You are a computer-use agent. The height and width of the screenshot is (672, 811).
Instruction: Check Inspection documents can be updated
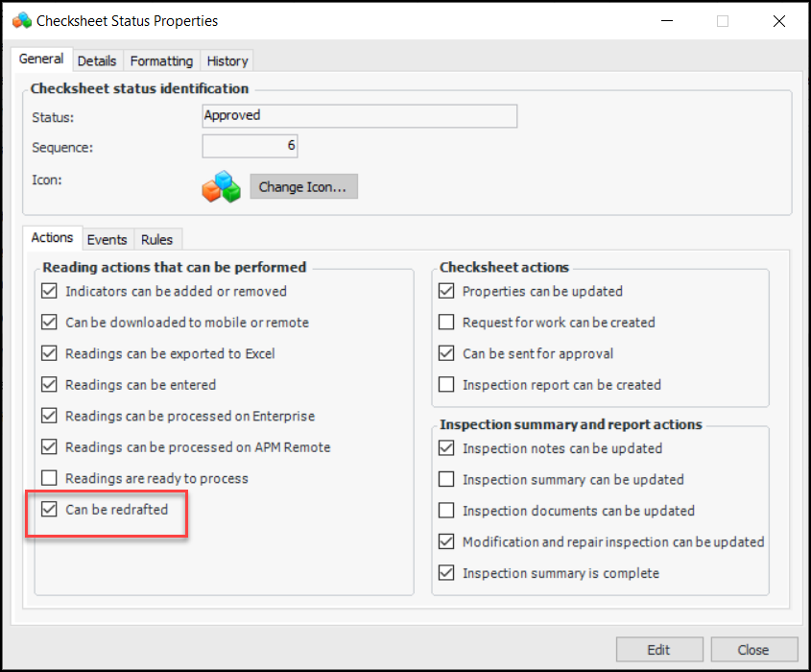point(446,511)
